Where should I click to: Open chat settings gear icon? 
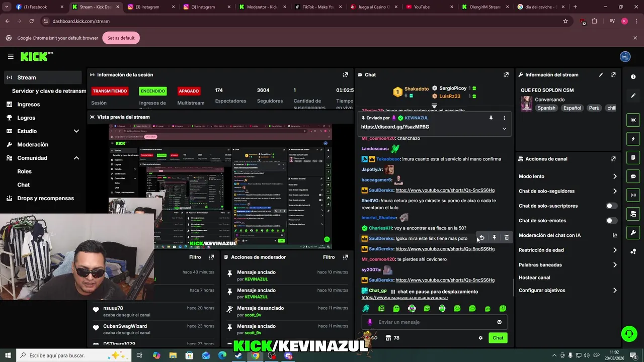tap(480, 338)
